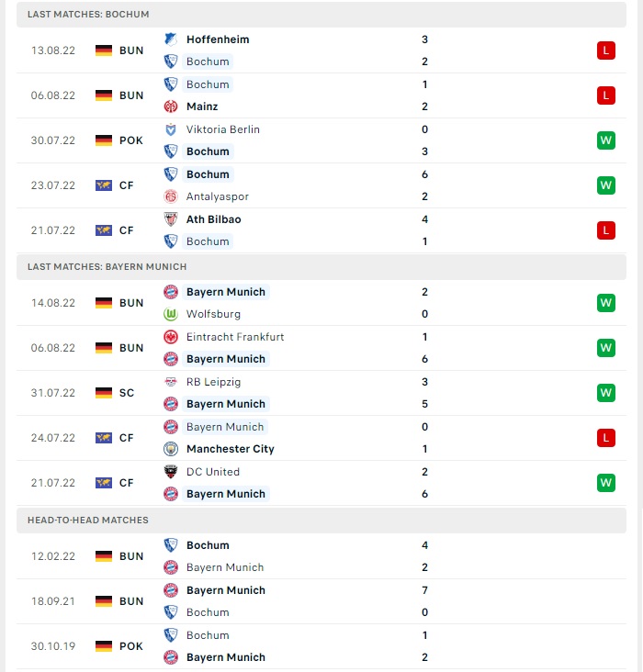The image size is (643, 672).
Task: Click the green W badge for Viktoria Berlin match
Action: 605,140
